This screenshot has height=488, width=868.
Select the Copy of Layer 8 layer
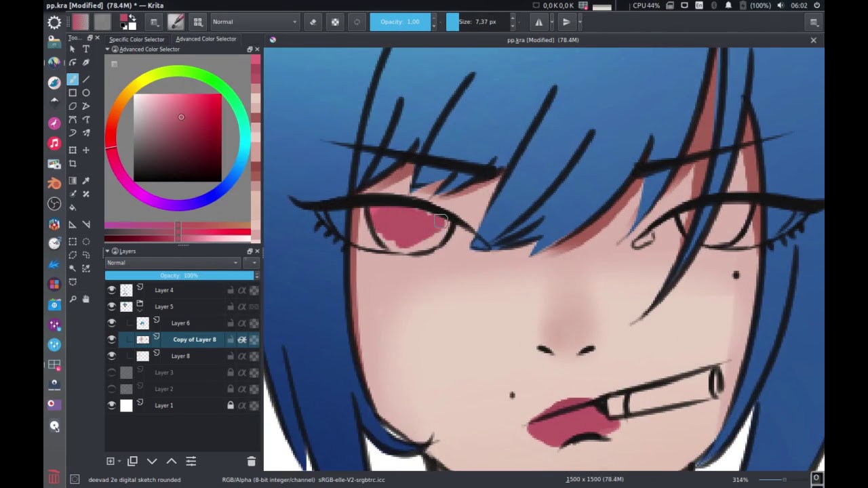pos(194,339)
